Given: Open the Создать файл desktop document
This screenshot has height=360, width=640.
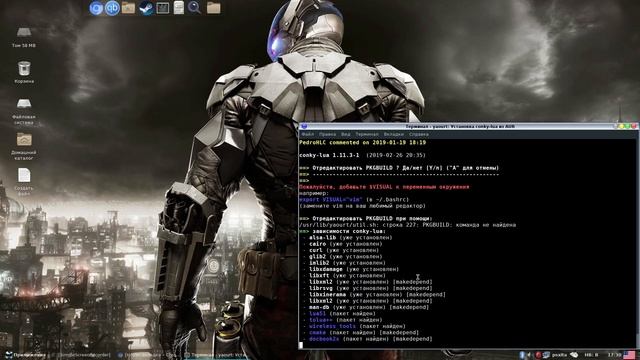Looking at the screenshot, I should tap(24, 182).
